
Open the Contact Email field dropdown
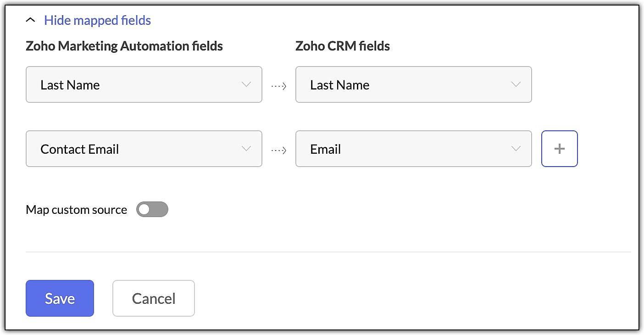(144, 149)
